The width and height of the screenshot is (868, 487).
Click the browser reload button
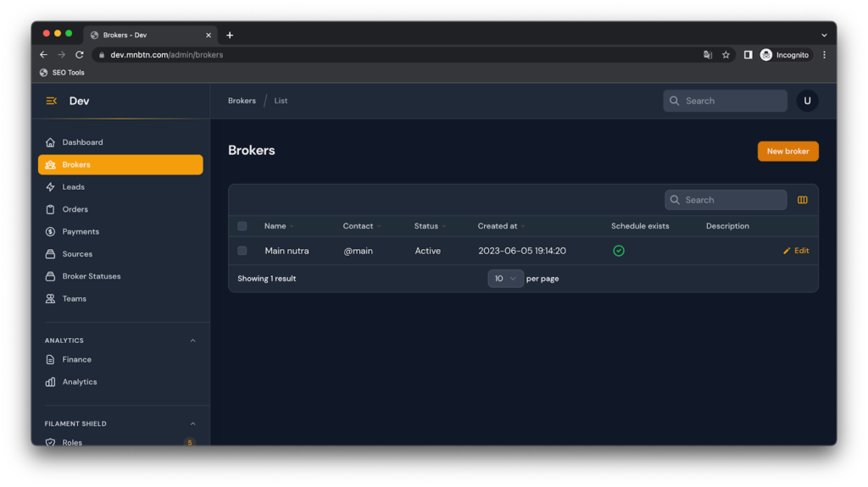pos(79,55)
